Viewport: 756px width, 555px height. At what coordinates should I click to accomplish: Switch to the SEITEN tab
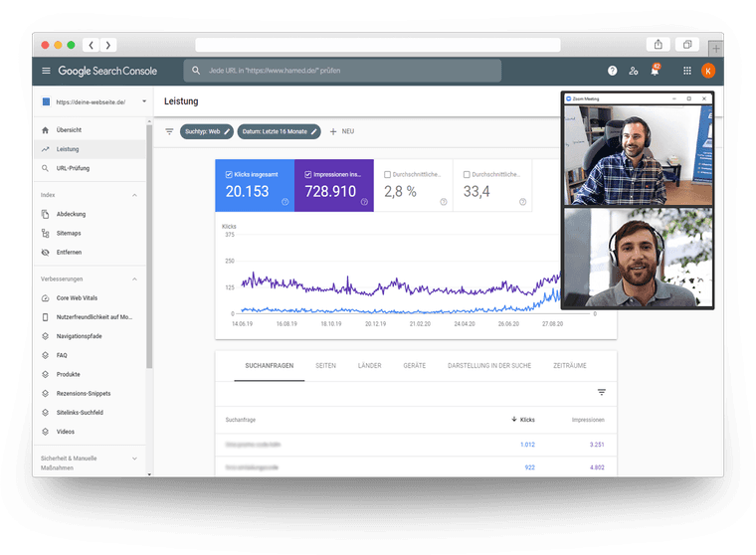[325, 365]
